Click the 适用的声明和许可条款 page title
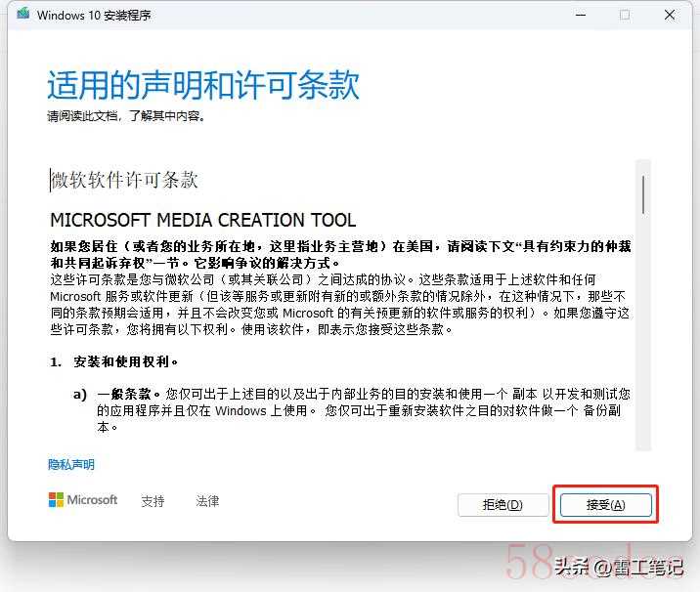Screen dimensions: 700x592 coord(203,86)
